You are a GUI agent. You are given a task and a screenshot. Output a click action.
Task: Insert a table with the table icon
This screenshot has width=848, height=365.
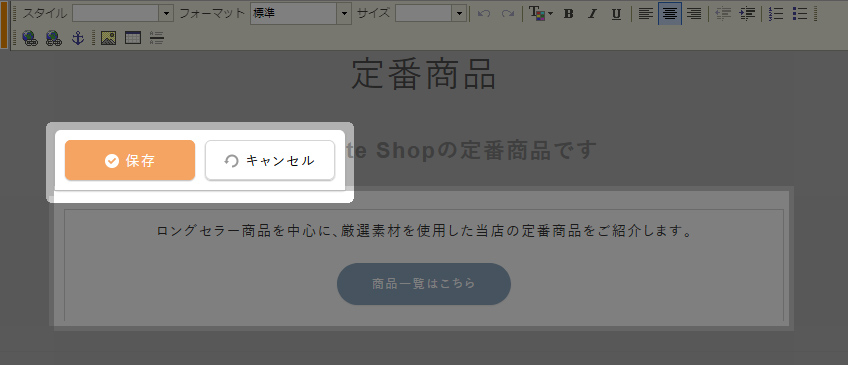click(x=132, y=38)
